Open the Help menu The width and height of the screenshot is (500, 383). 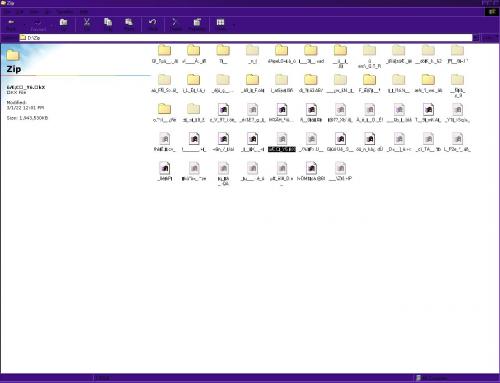click(x=84, y=12)
